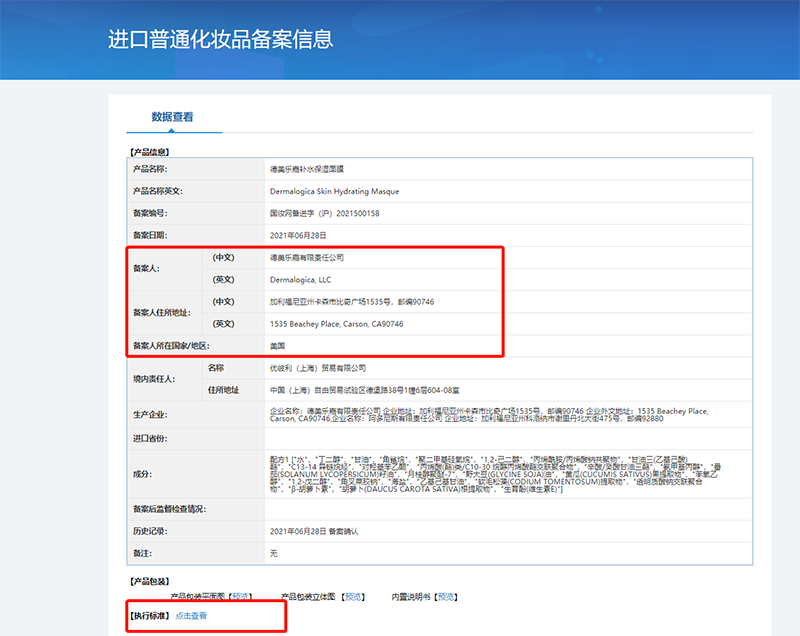This screenshot has width=800, height=636.
Task: Click the history entry 2021年06月28日 备案确认
Action: coord(314,531)
